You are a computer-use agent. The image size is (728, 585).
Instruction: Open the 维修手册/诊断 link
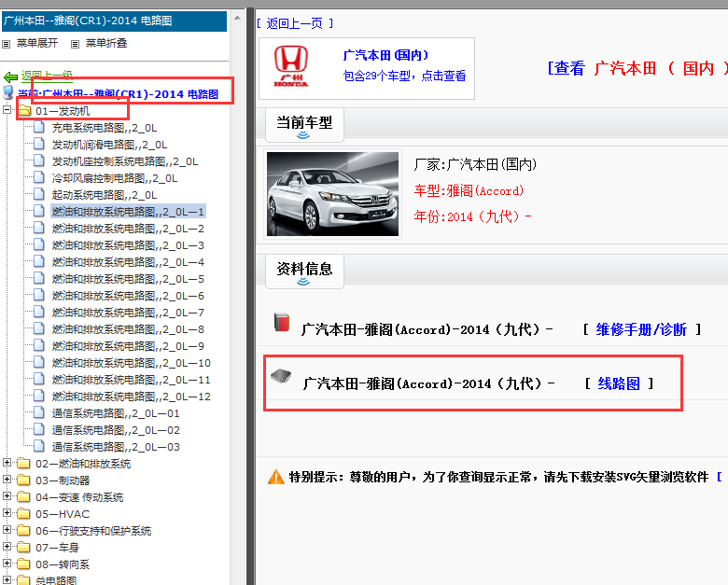point(641,329)
